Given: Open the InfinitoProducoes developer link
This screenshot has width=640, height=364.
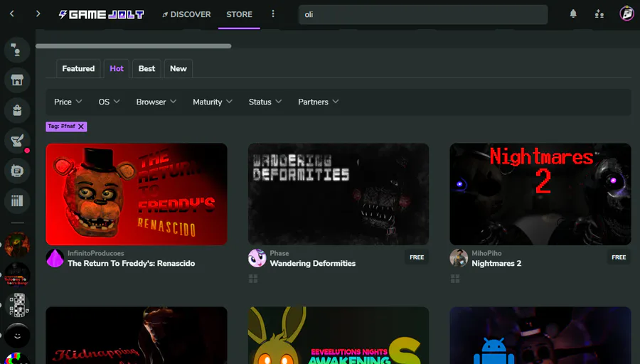Looking at the screenshot, I should tap(96, 253).
